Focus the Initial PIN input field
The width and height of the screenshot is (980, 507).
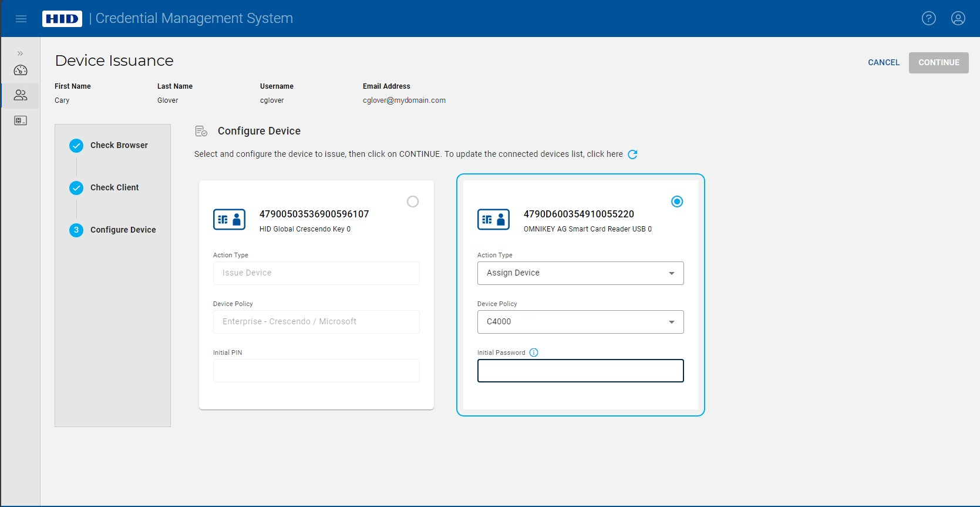pyautogui.click(x=316, y=371)
